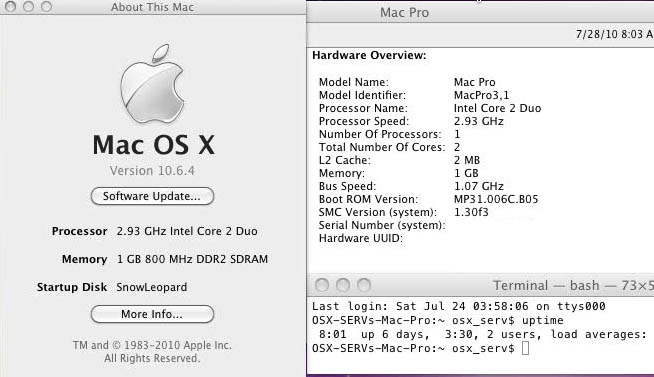The image size is (654, 377).
Task: Close the About This Mac window
Action: (x=10, y=7)
